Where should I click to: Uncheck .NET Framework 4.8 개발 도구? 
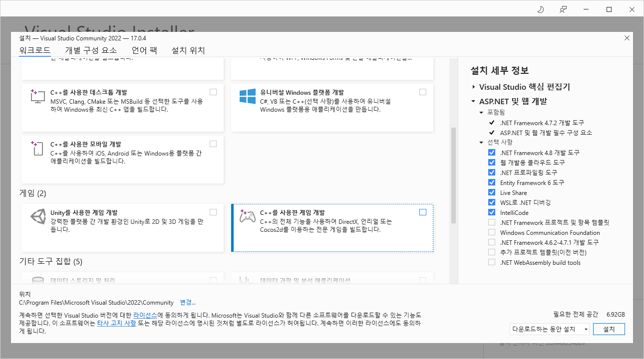(492, 153)
